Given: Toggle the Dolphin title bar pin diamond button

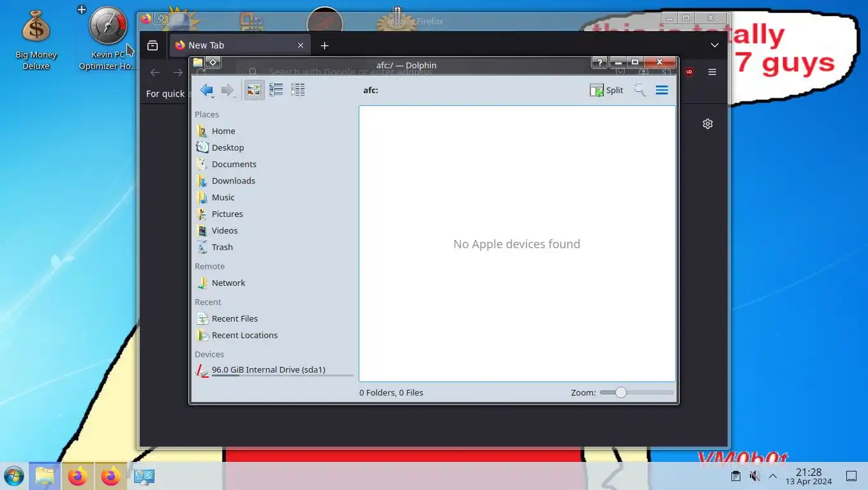Looking at the screenshot, I should click(x=213, y=63).
